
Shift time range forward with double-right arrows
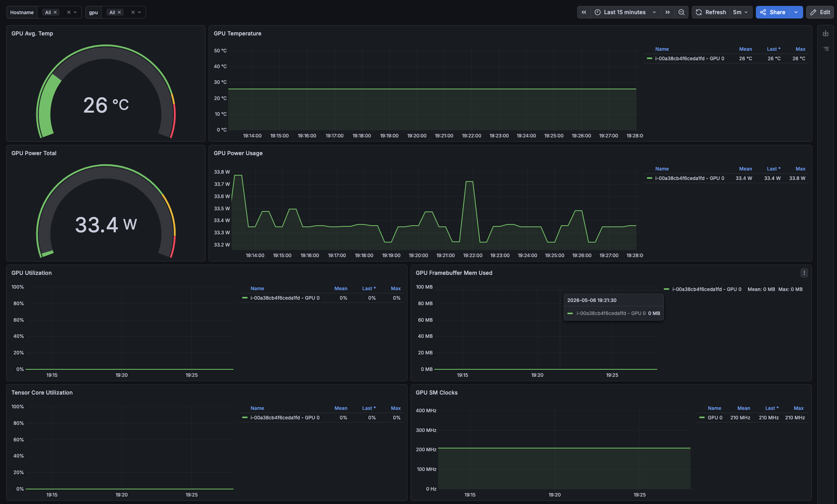click(x=668, y=12)
